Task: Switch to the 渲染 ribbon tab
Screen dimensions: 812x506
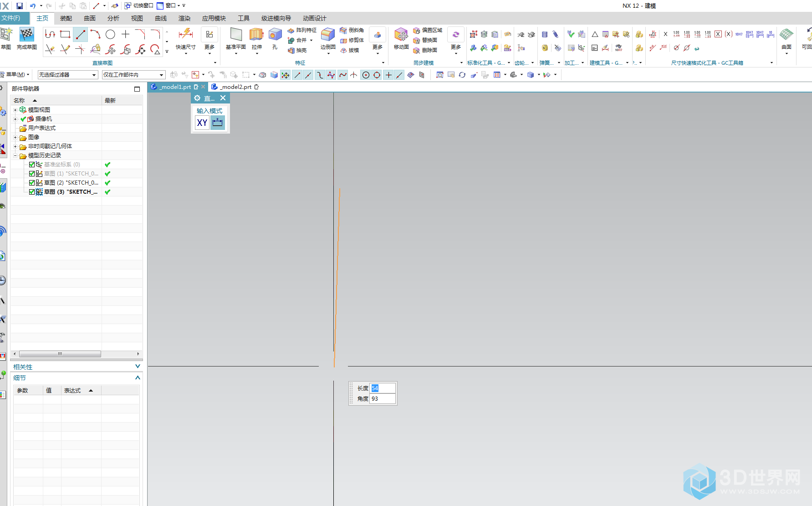Action: 184,18
